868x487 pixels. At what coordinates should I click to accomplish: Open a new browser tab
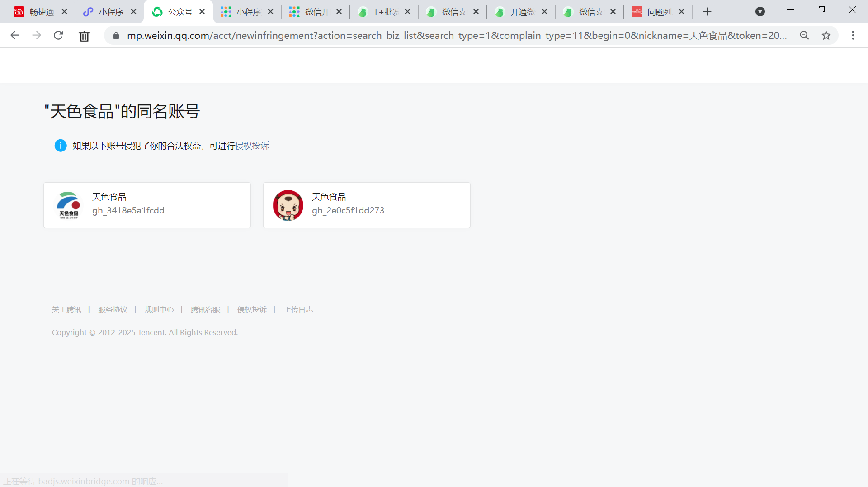[x=708, y=12]
